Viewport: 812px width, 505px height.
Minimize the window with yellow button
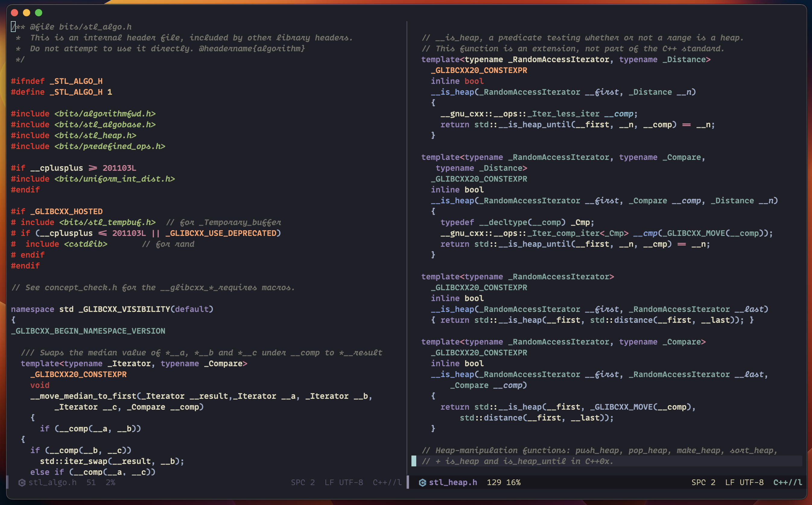[x=26, y=13]
